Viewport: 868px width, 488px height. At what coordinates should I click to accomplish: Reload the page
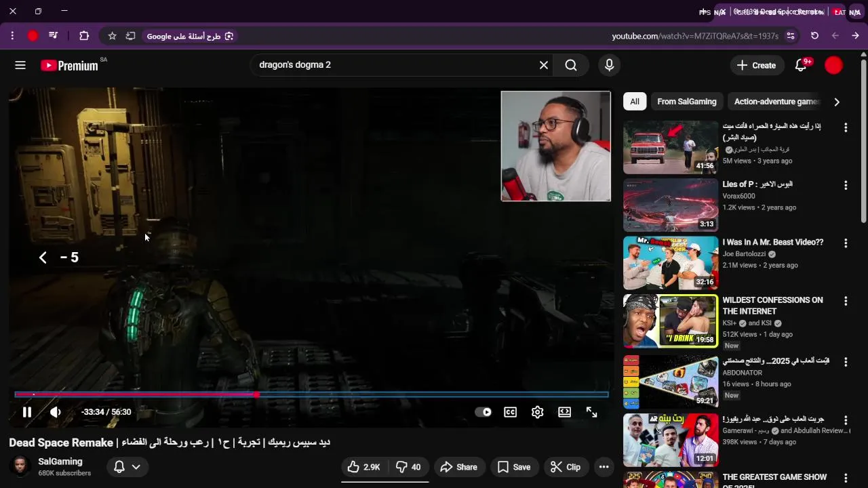(x=815, y=36)
